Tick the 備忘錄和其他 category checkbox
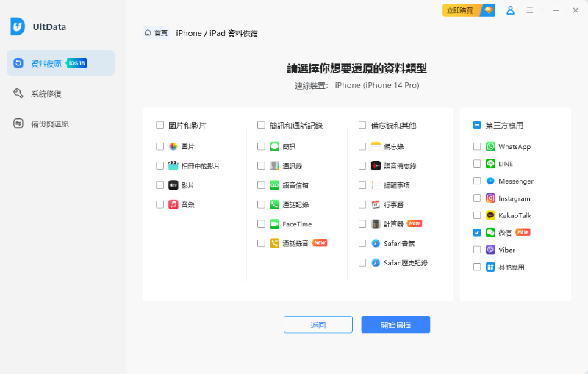Screen dimensions: 588x374 tap(362, 126)
